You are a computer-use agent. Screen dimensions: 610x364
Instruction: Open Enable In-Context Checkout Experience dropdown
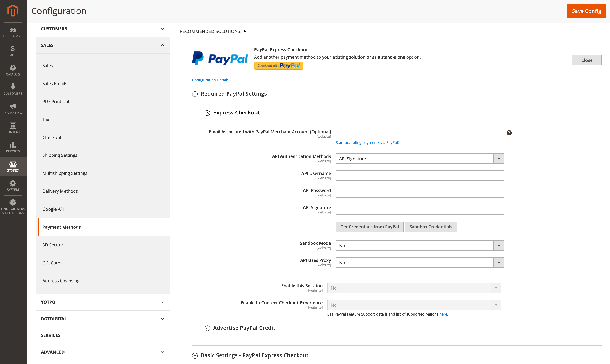point(414,305)
